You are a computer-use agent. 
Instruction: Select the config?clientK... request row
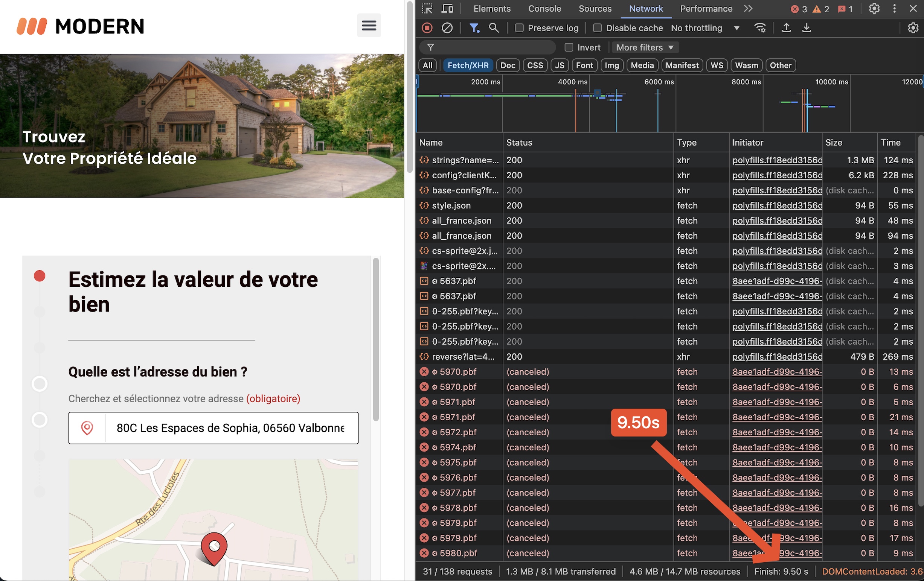[x=666, y=175]
